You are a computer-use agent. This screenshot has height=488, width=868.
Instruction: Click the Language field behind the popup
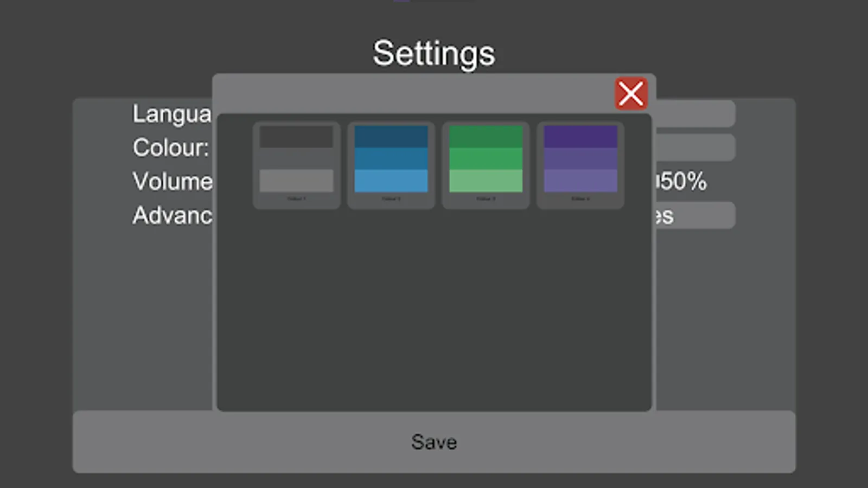tap(695, 113)
